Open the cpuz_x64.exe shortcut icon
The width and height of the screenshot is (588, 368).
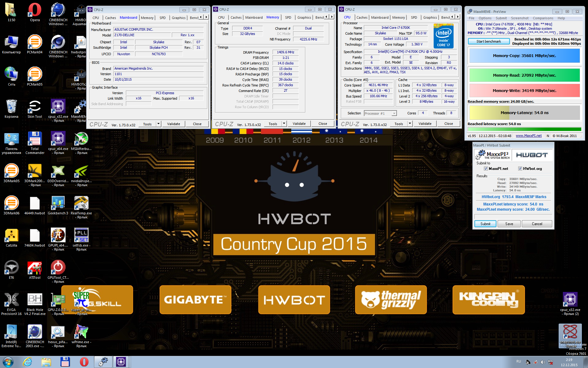(58, 143)
